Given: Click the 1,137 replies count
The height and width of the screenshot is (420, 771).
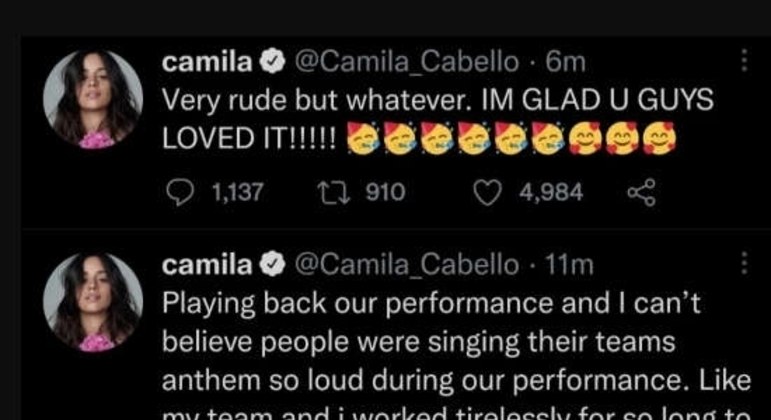Looking at the screenshot, I should 236,192.
